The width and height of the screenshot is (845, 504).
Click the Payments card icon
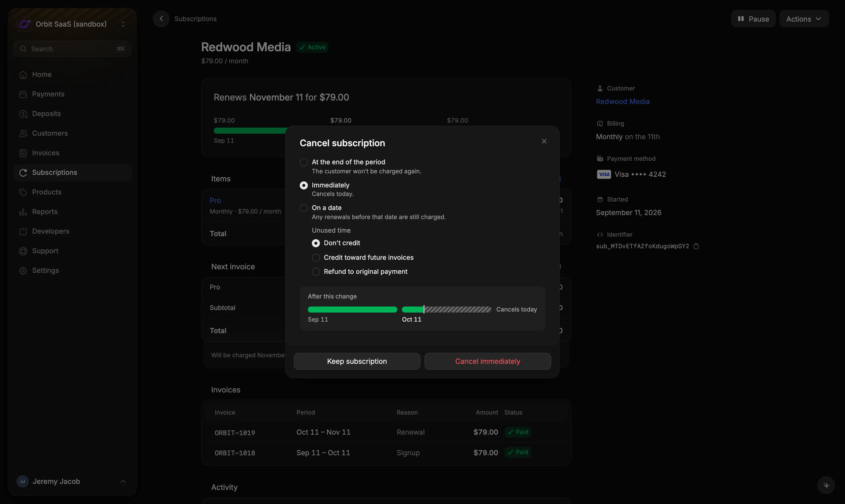tap(23, 94)
